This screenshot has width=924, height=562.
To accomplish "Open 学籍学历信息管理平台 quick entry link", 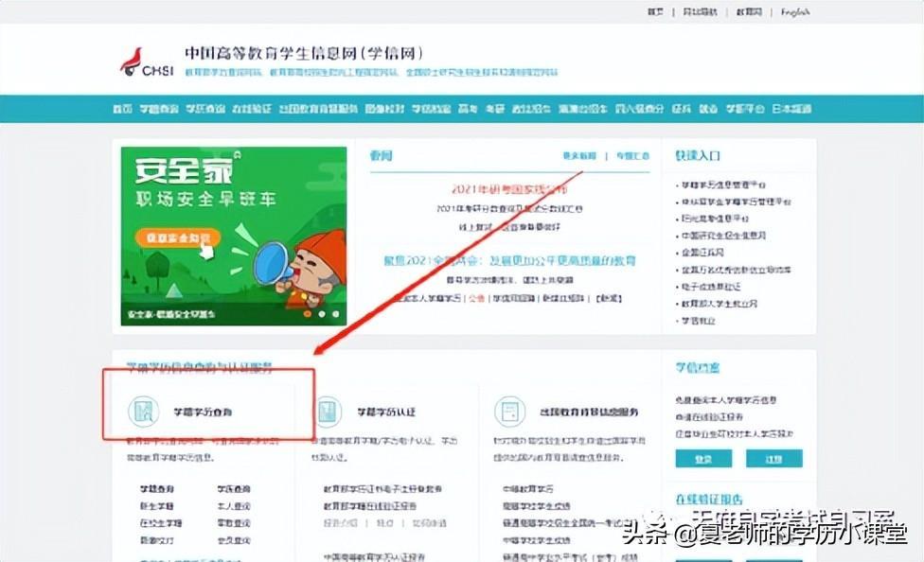I will [723, 185].
